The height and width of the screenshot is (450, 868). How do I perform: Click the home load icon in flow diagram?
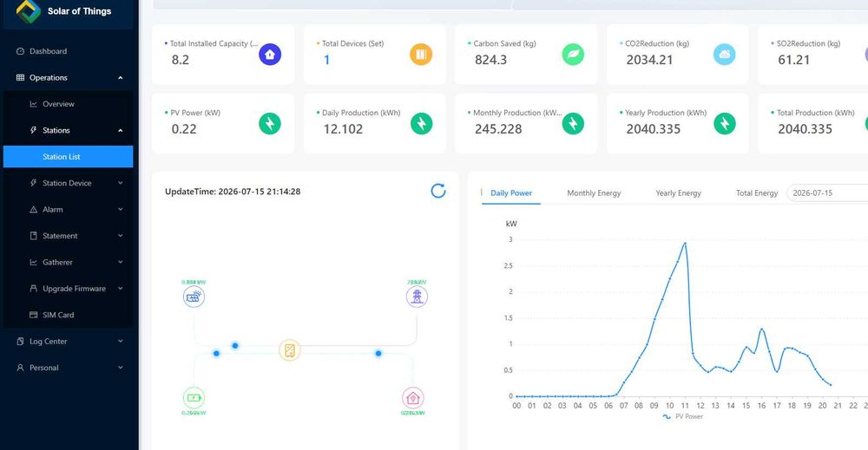pos(413,397)
